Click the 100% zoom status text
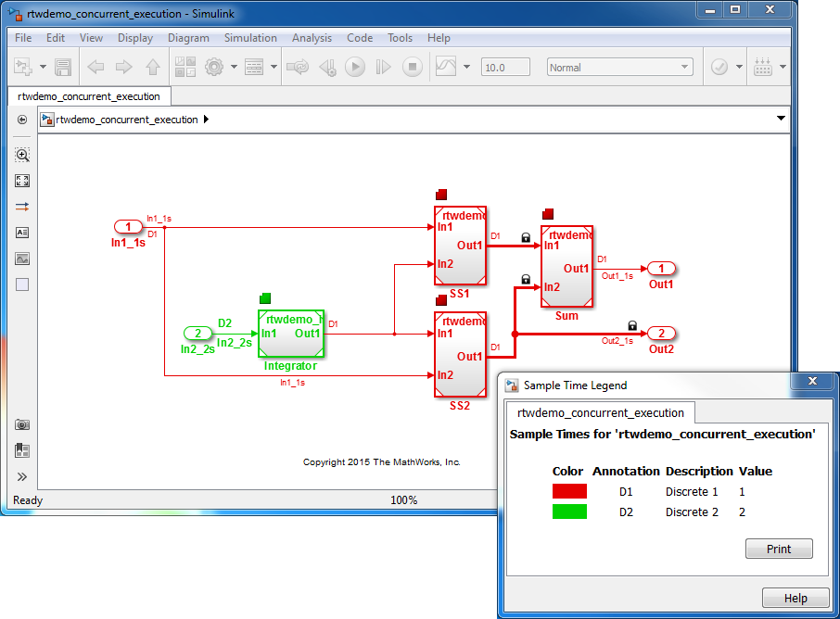The image size is (840, 619). (404, 500)
